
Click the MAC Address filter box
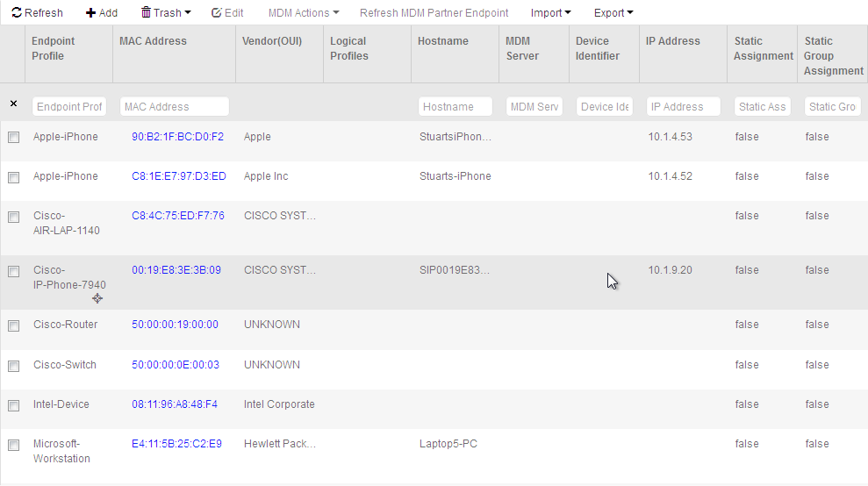click(x=174, y=107)
